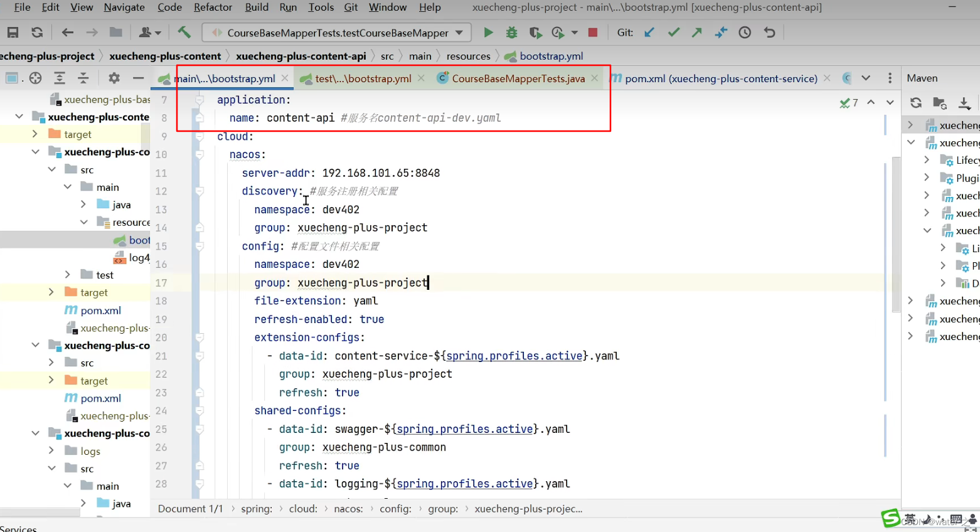The width and height of the screenshot is (980, 532).
Task: Click the nacos segment in structure breadcrumb
Action: click(348, 509)
